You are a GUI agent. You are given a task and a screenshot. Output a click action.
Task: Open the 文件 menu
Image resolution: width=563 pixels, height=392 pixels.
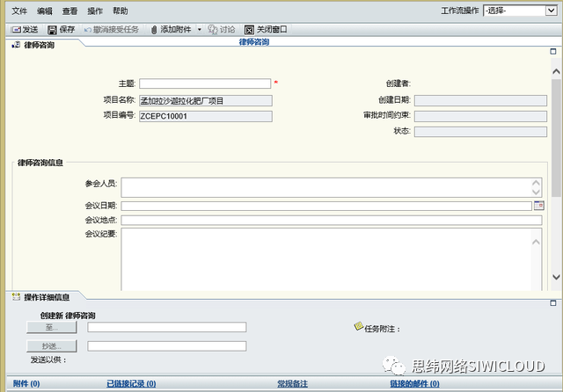(x=19, y=11)
